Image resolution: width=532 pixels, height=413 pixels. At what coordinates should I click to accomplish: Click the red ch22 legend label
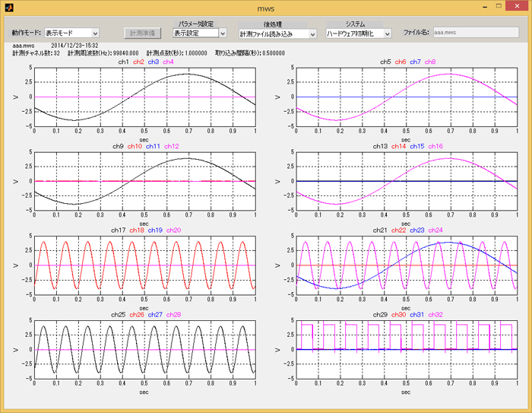pyautogui.click(x=399, y=230)
